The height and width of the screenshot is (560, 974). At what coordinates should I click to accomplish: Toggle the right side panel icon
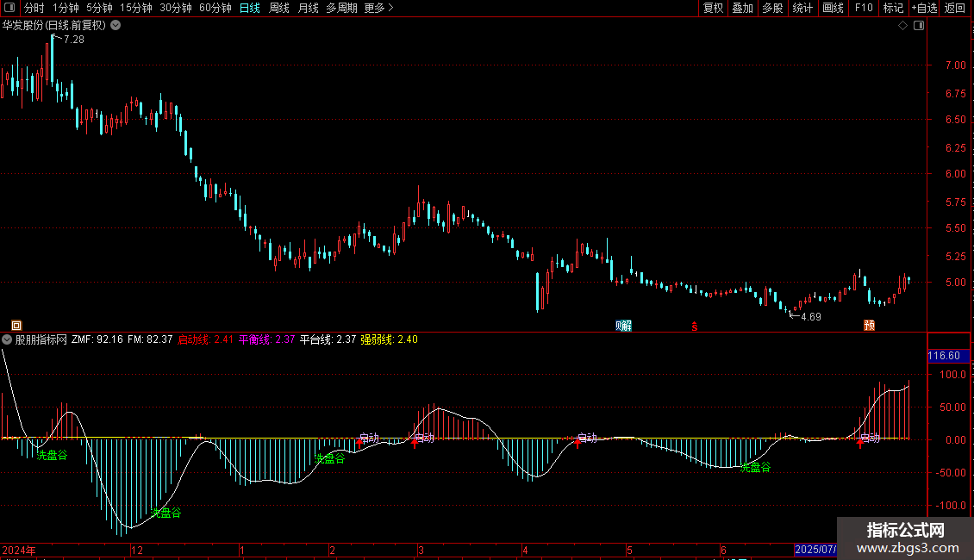point(920,26)
